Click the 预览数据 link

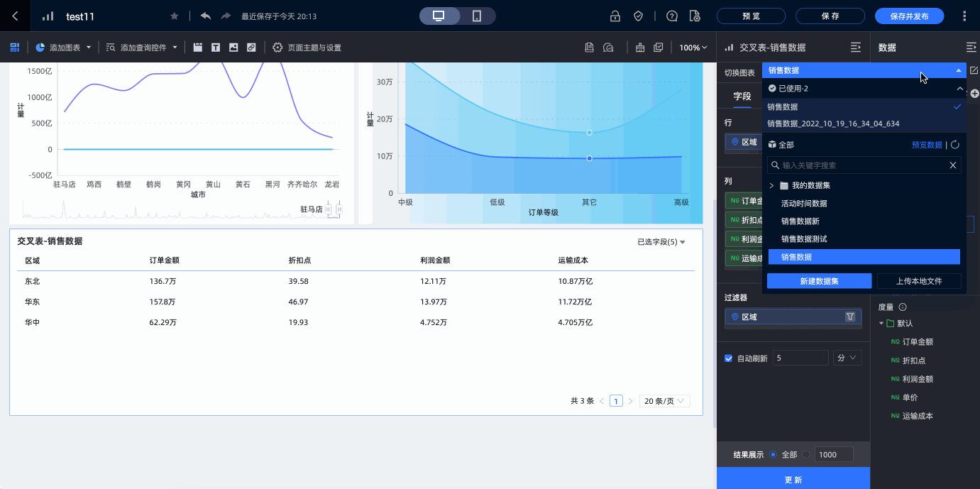tap(927, 145)
